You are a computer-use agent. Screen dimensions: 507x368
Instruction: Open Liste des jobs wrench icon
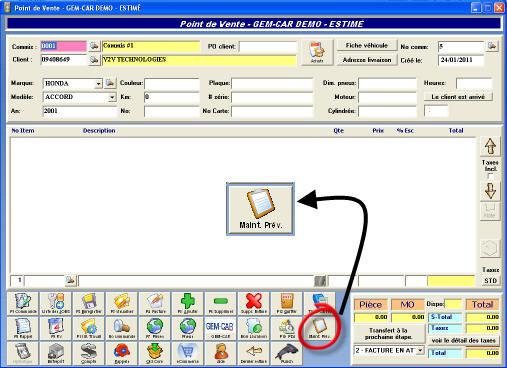(x=56, y=303)
